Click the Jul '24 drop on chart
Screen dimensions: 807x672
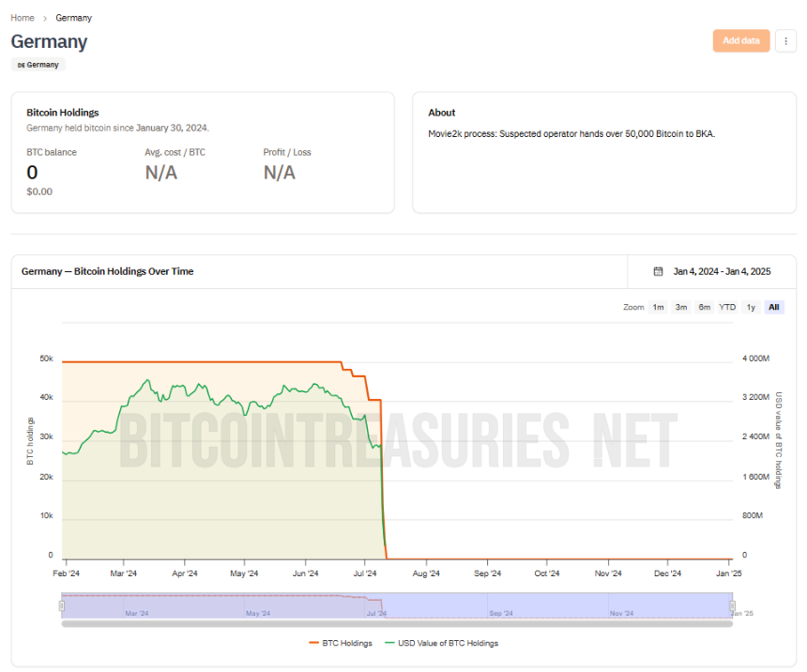(384, 479)
